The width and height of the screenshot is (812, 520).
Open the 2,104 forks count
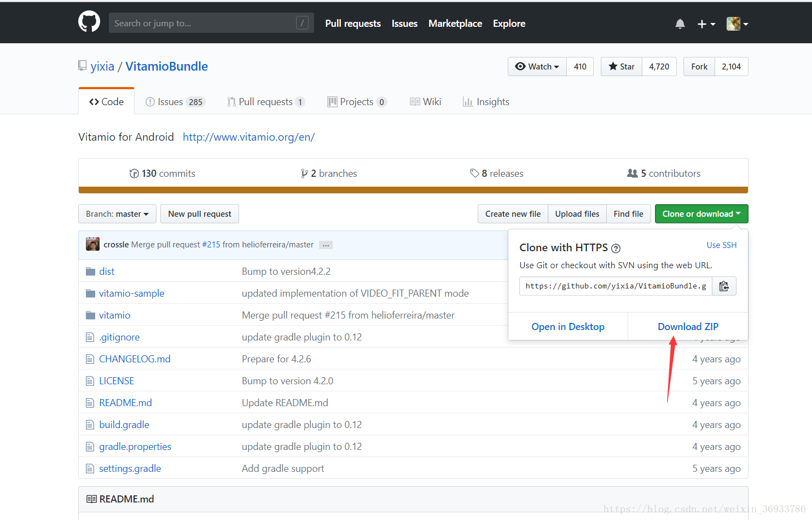pyautogui.click(x=732, y=67)
